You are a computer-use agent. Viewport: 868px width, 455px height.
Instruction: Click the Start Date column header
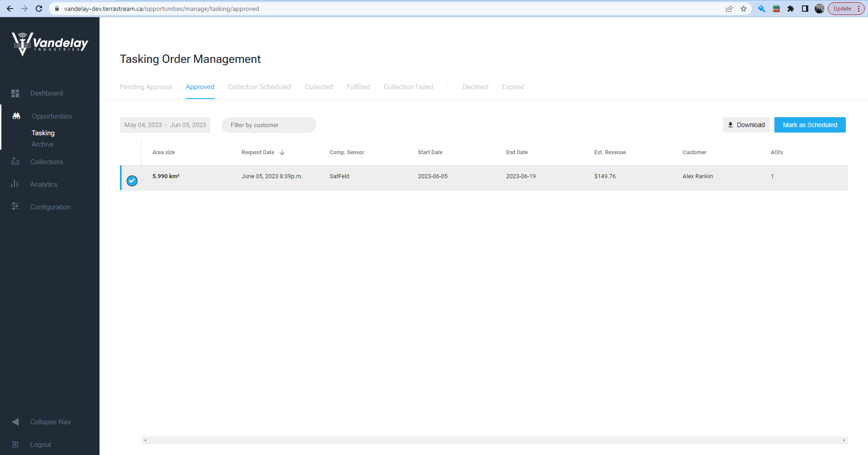(430, 152)
